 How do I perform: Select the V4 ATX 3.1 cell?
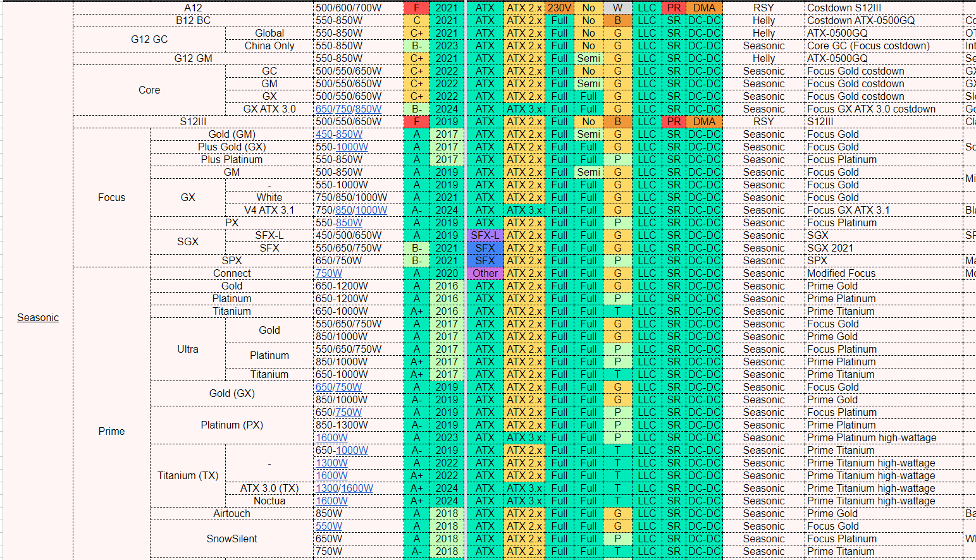coord(269,210)
